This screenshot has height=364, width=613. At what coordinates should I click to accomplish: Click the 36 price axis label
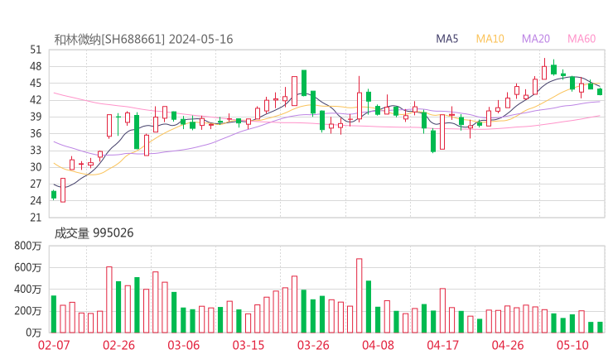[36, 133]
